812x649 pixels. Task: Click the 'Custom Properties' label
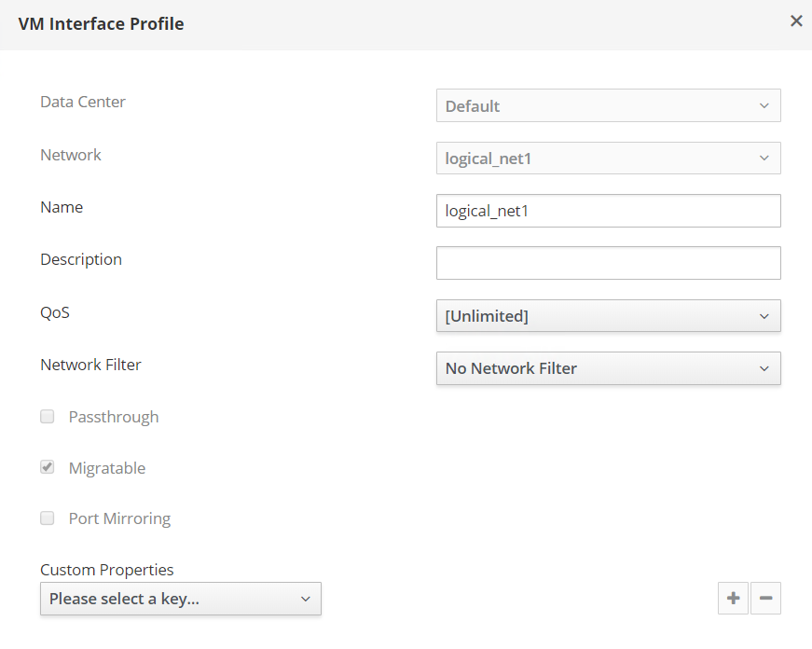(x=107, y=570)
